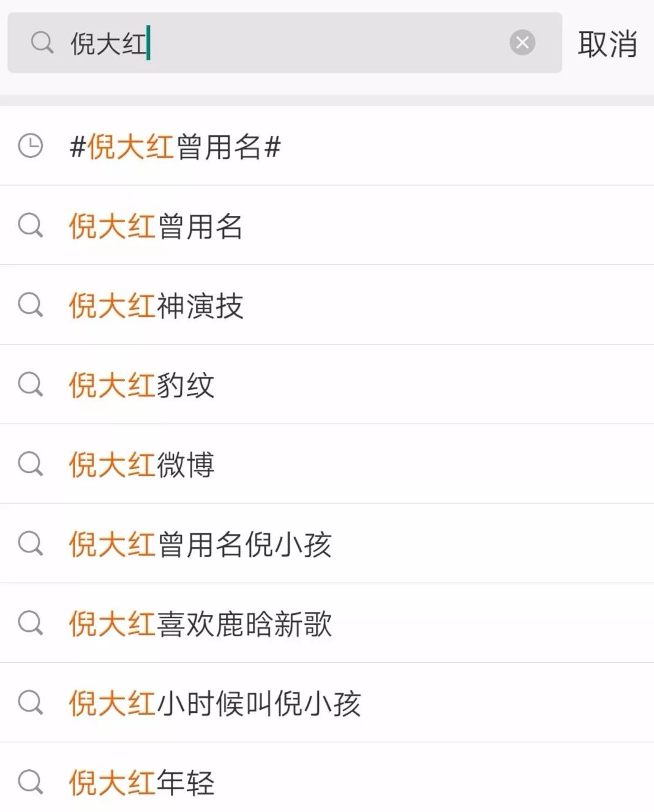654x812 pixels.
Task: Pick suggestion 倪大红曾用名倪小孩
Action: (x=327, y=544)
